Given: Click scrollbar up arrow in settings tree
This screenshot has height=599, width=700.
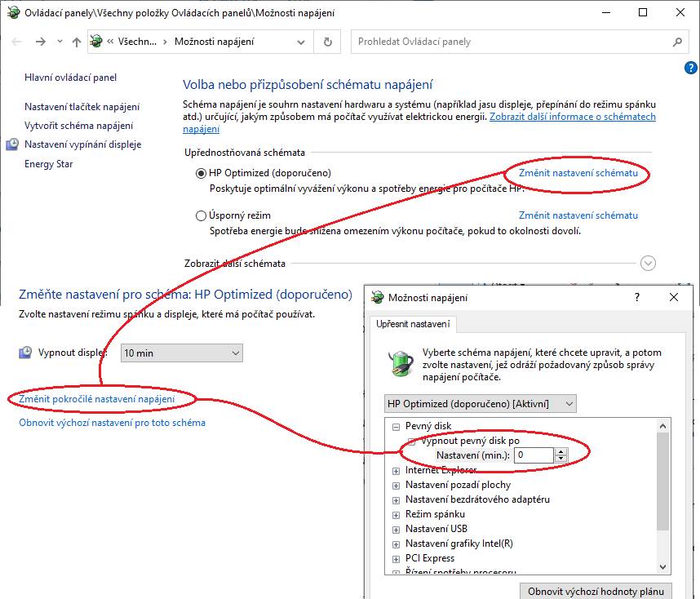Looking at the screenshot, I should point(663,426).
